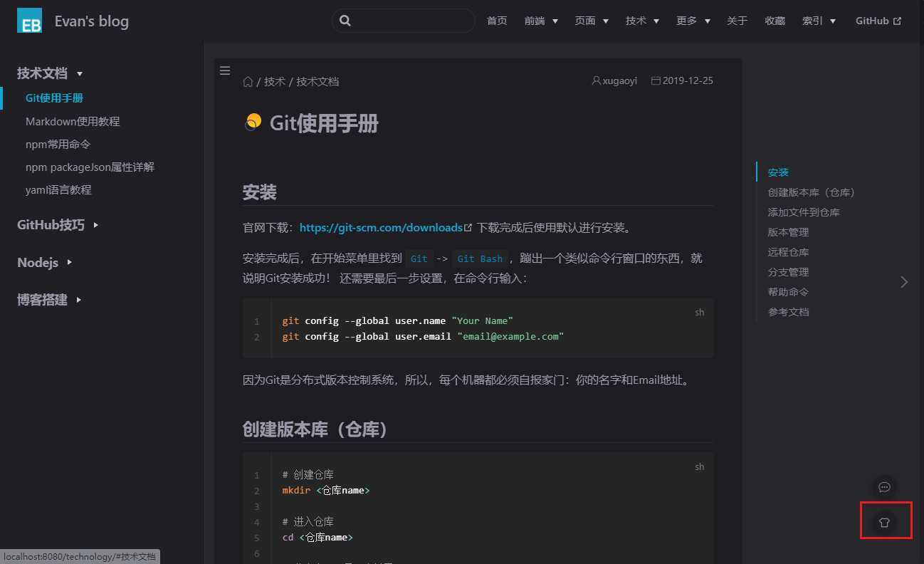This screenshot has height=564, width=924.
Task: Click the search magnifier icon
Action: 345,21
